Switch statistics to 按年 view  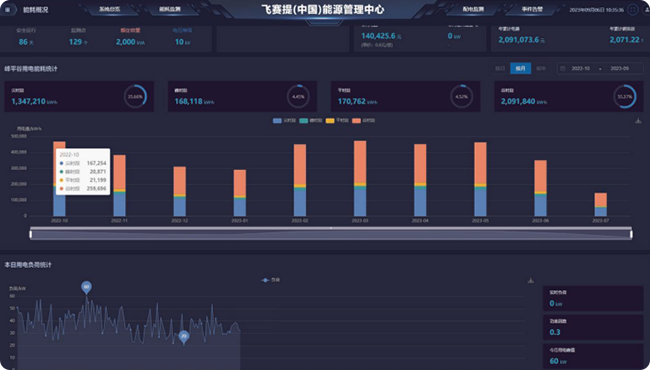tap(541, 68)
